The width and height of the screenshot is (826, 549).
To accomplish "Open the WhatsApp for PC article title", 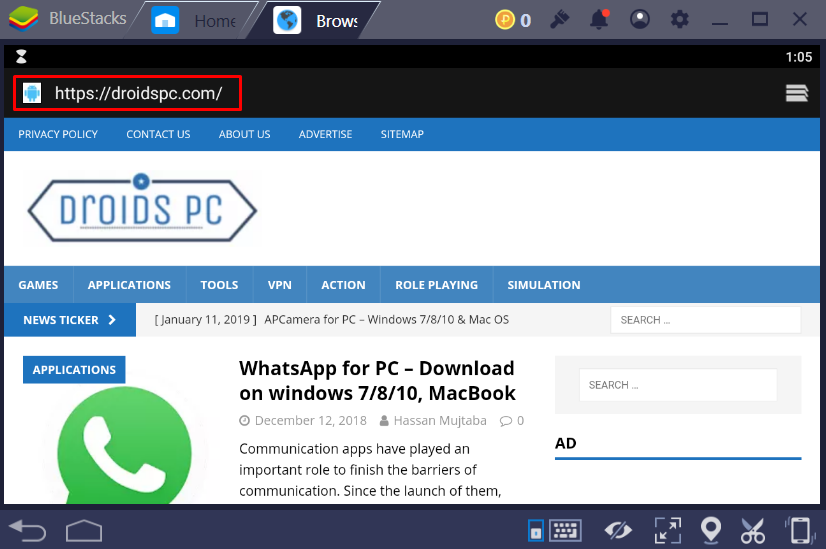I will [x=376, y=380].
